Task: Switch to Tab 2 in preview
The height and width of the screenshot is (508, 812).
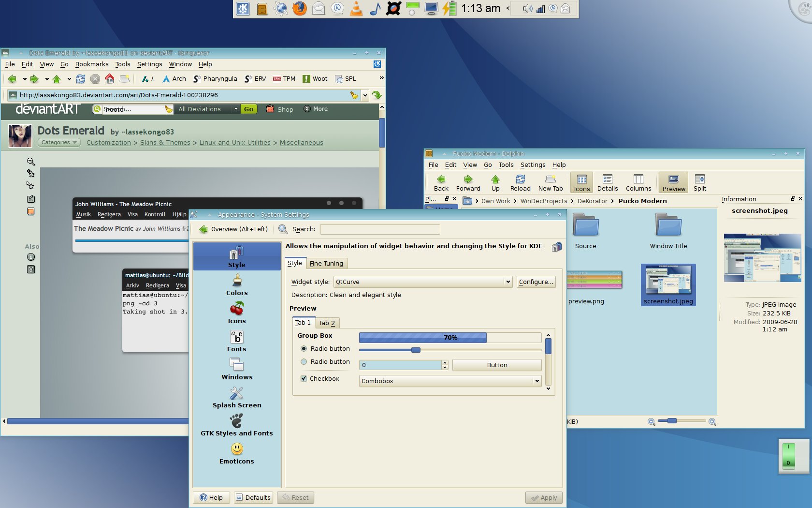Action: coord(327,323)
